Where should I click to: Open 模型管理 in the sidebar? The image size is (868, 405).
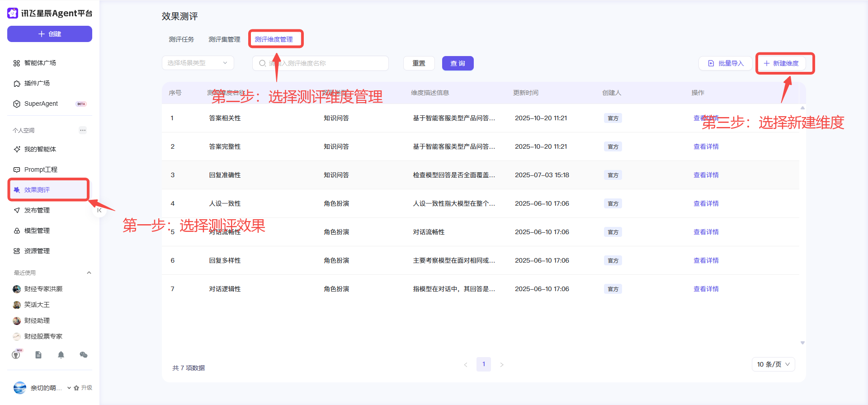pos(37,231)
